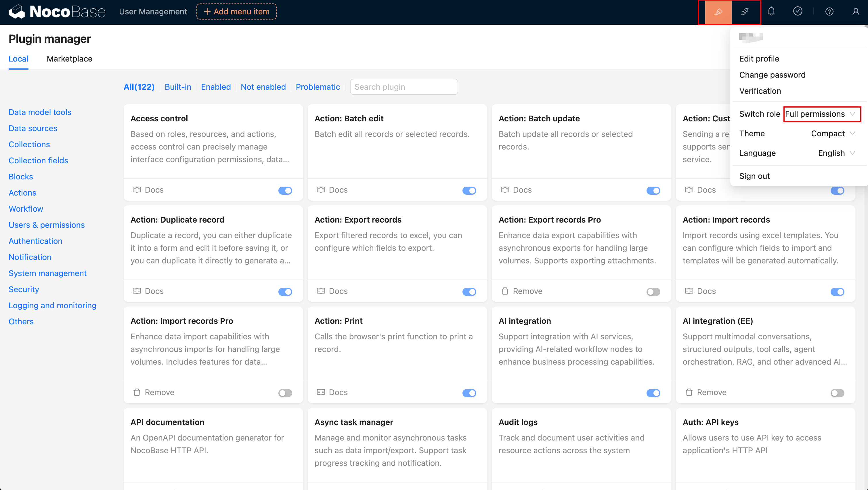Click the NocoBase logo
This screenshot has width=868, height=490.
point(57,12)
